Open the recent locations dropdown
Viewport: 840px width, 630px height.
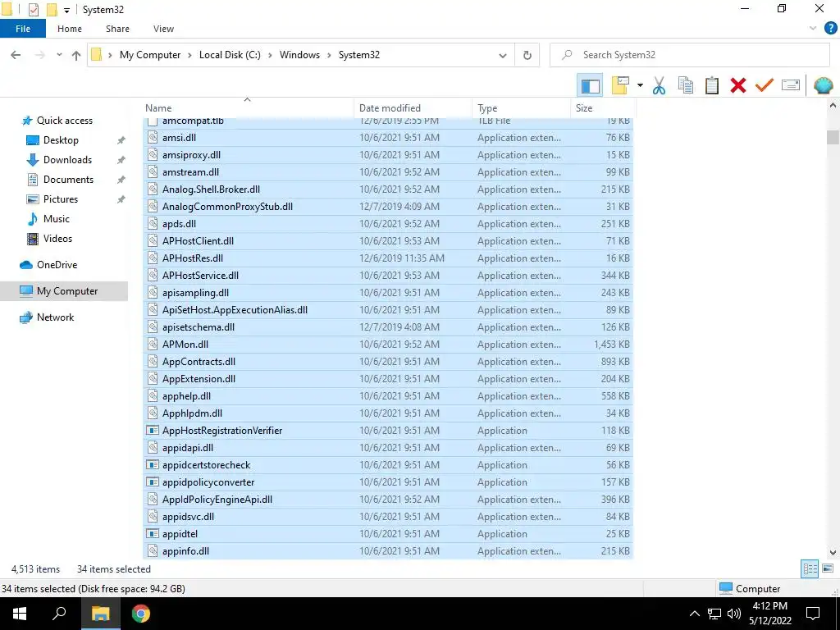[59, 55]
